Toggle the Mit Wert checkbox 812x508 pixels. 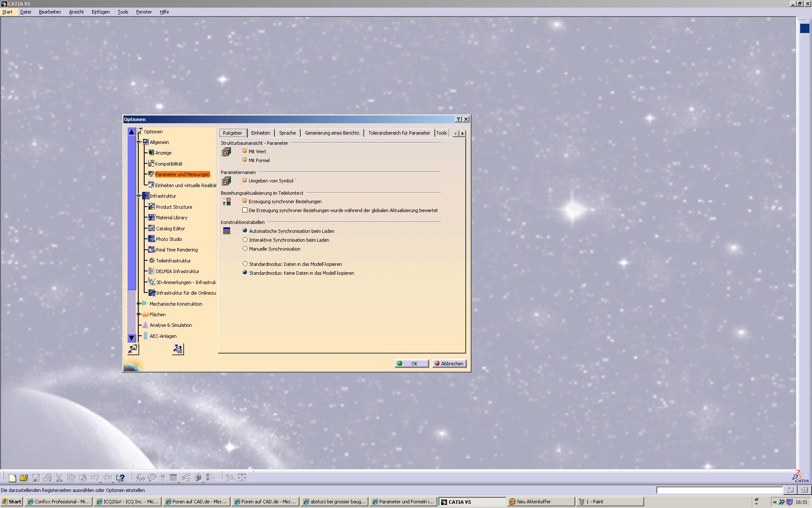click(244, 151)
